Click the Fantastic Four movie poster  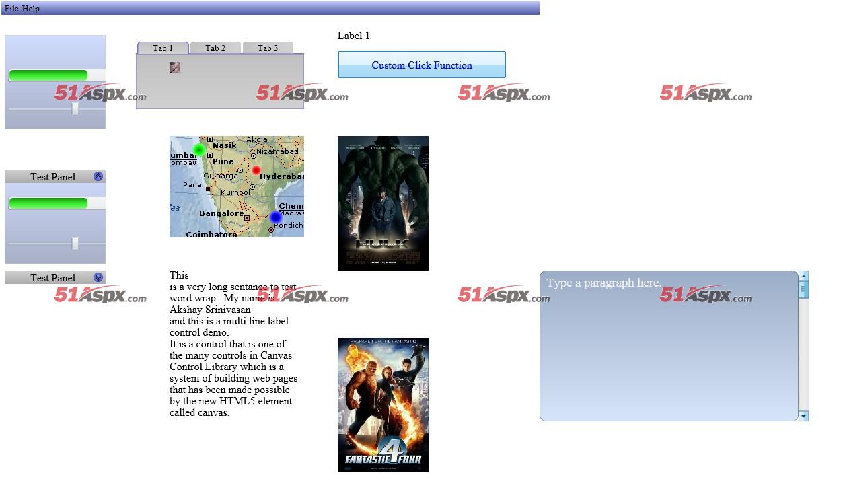point(383,405)
